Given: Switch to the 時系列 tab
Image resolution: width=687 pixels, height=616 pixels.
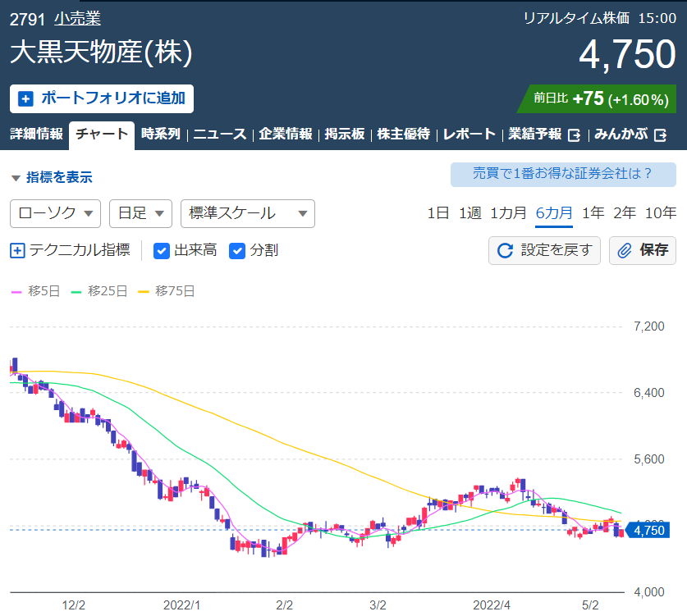Looking at the screenshot, I should pos(161,134).
